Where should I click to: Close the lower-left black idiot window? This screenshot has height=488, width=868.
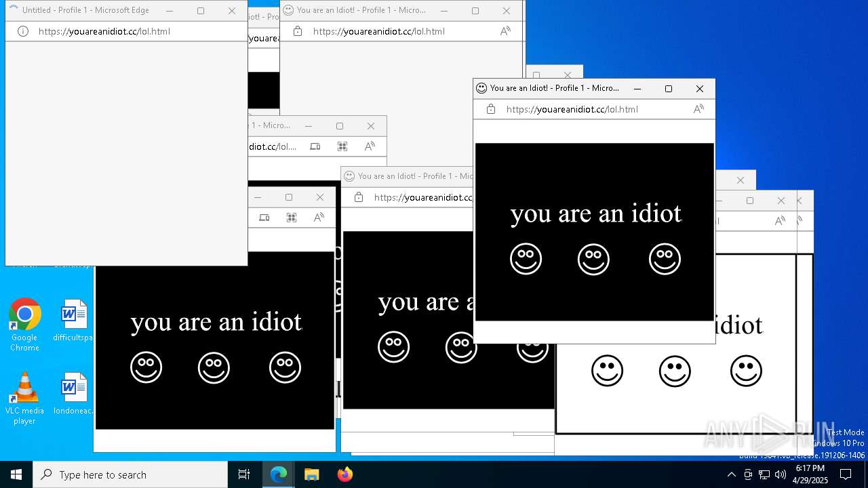coord(320,197)
